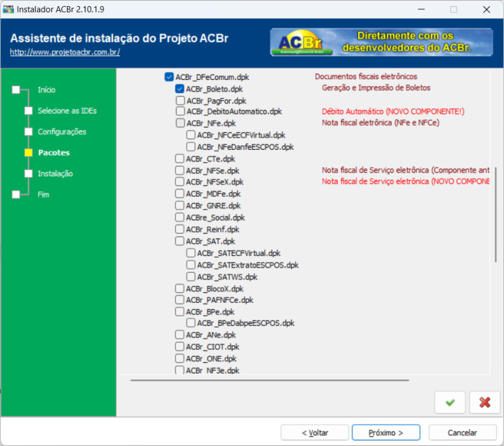Click 'Débito Automático (NOVO COMPONENTE!)' text

393,111
